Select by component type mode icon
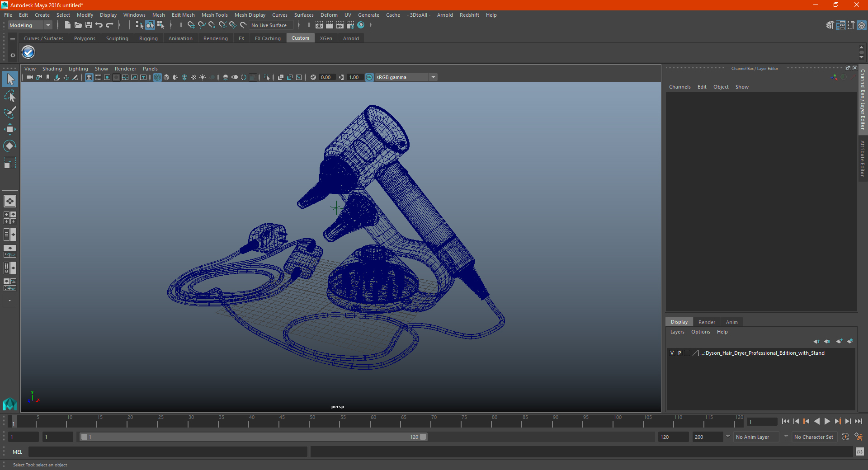Image resolution: width=868 pixels, height=470 pixels. pyautogui.click(x=160, y=25)
